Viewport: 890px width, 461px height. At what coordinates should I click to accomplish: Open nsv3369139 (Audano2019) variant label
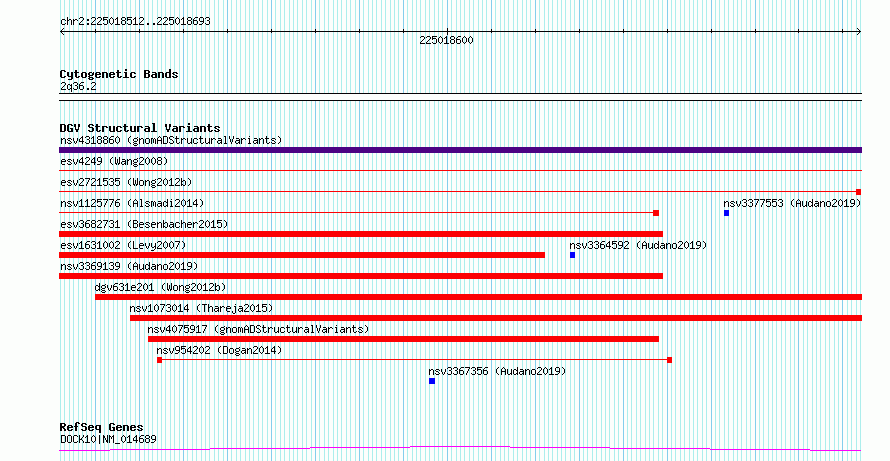pos(129,266)
